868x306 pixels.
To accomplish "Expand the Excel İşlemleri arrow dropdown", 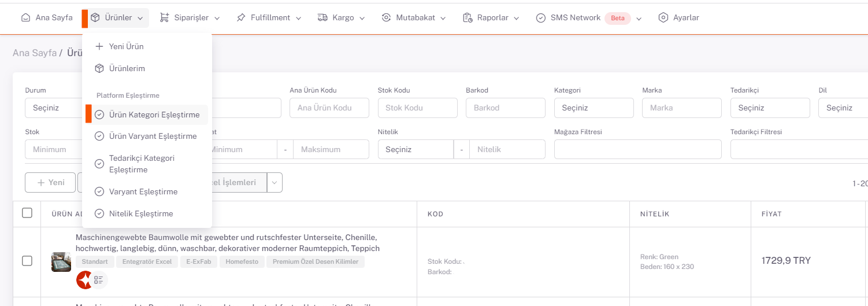I will [275, 182].
